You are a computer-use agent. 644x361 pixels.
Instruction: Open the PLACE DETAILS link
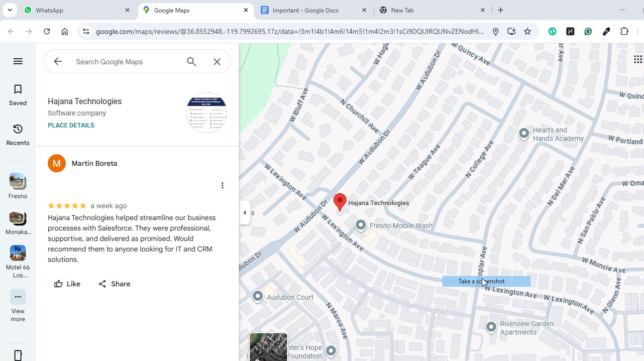71,125
